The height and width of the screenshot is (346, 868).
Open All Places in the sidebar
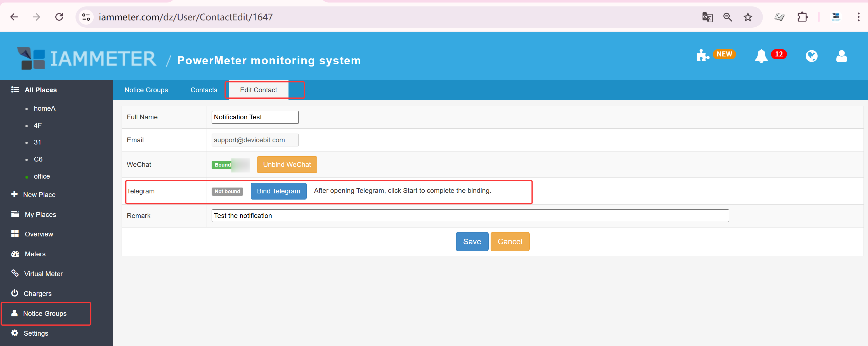41,90
